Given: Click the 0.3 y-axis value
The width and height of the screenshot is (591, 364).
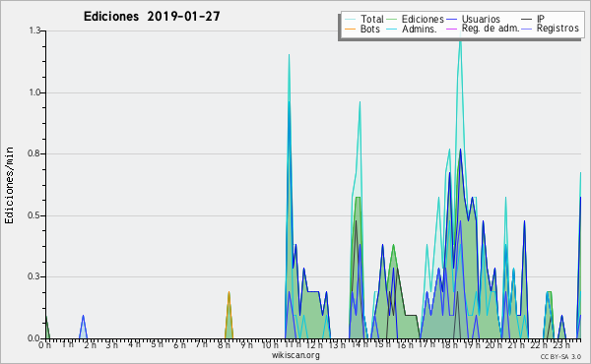Looking at the screenshot, I should pyautogui.click(x=33, y=276).
